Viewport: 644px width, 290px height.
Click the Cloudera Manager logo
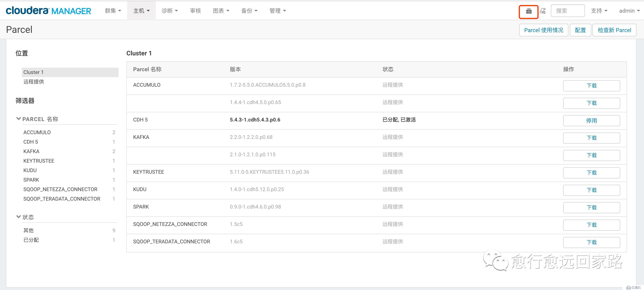pyautogui.click(x=49, y=10)
